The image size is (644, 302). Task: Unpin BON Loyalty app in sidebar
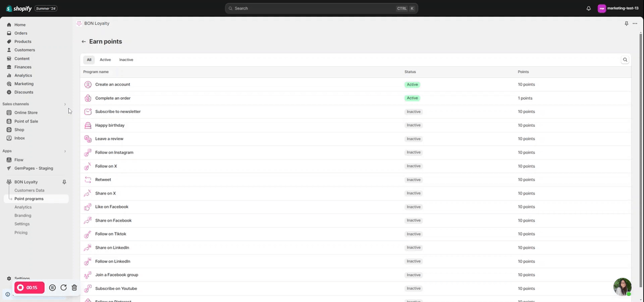pos(65,182)
